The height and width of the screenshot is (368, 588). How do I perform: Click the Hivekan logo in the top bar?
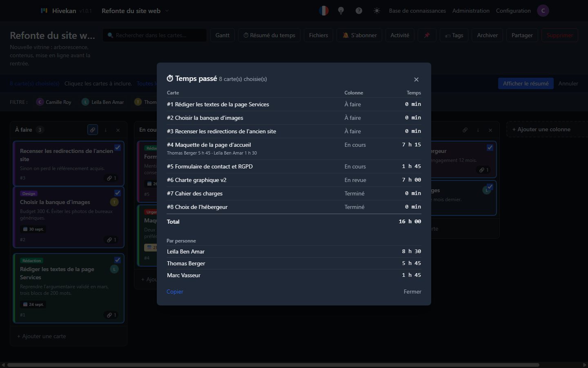[x=44, y=11]
